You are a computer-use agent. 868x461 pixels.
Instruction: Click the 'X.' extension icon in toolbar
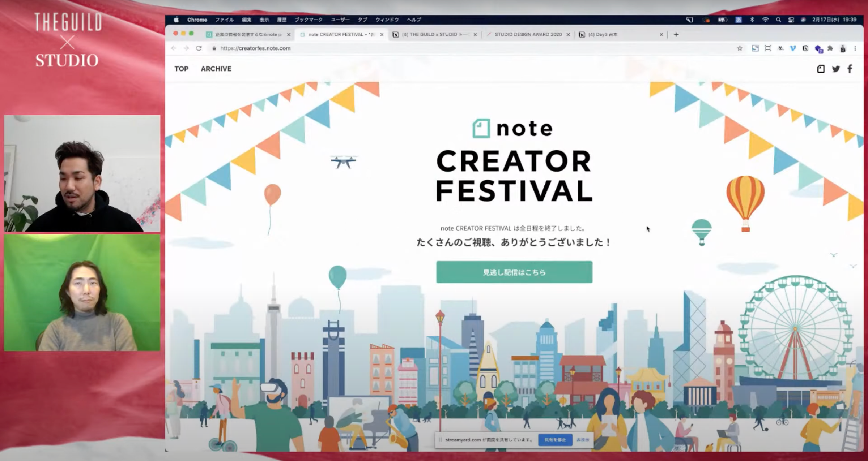[x=780, y=48]
